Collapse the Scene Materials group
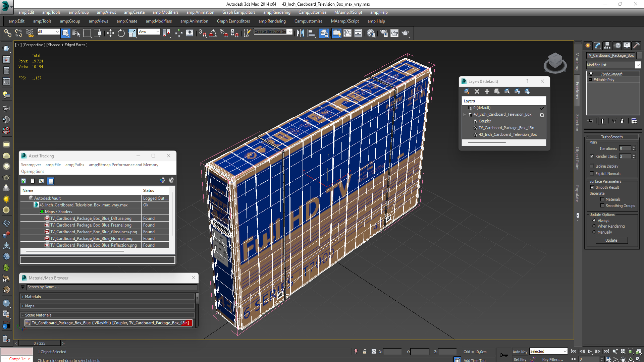This screenshot has width=644, height=362. (23, 315)
